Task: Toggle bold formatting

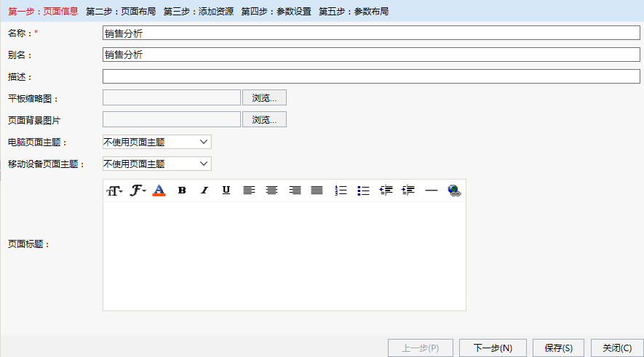Action: [x=181, y=190]
